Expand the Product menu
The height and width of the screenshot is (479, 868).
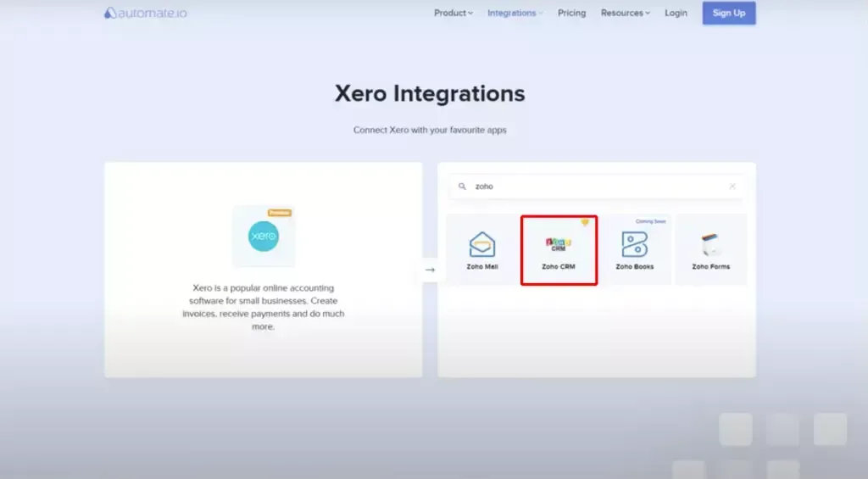click(x=453, y=13)
